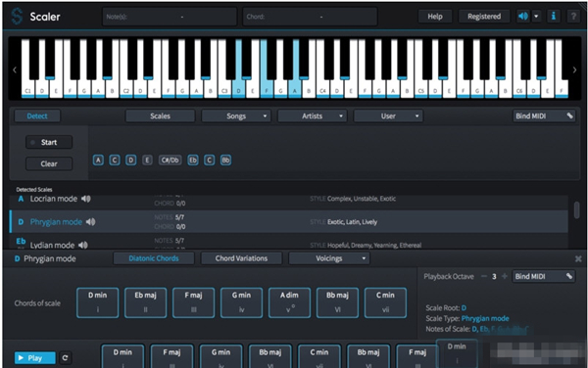Click link icon beside lower Bind MIDI
The image size is (588, 368).
click(x=569, y=276)
